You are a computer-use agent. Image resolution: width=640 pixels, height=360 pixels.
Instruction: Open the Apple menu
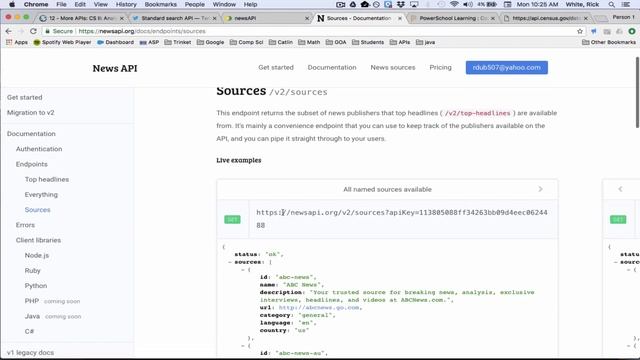pos(12,4)
